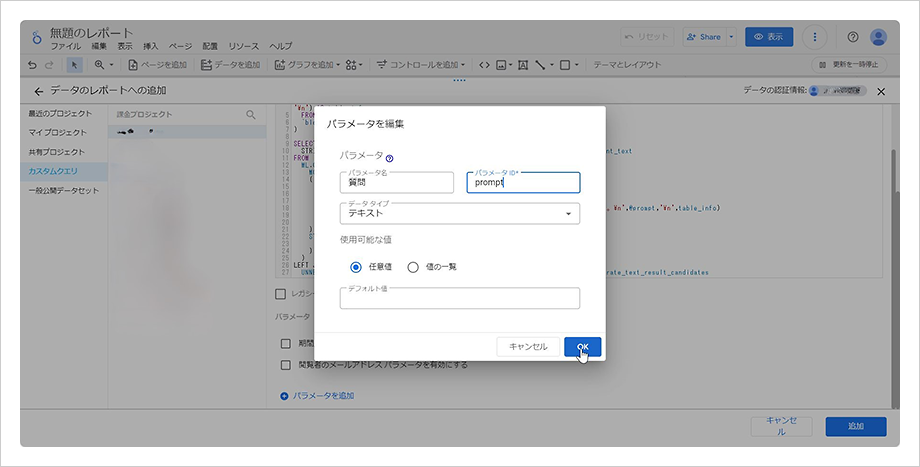
Task: Open the ページ menu
Action: click(x=180, y=46)
